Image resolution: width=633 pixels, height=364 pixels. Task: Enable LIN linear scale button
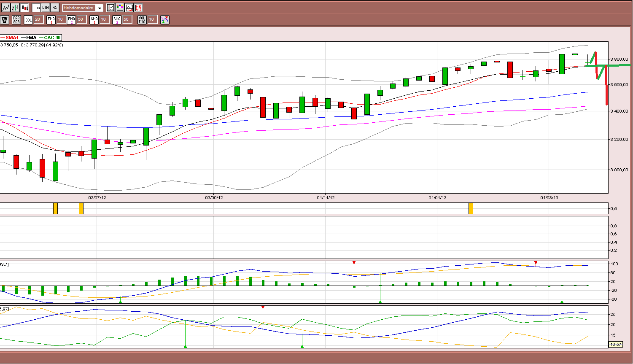[46, 8]
